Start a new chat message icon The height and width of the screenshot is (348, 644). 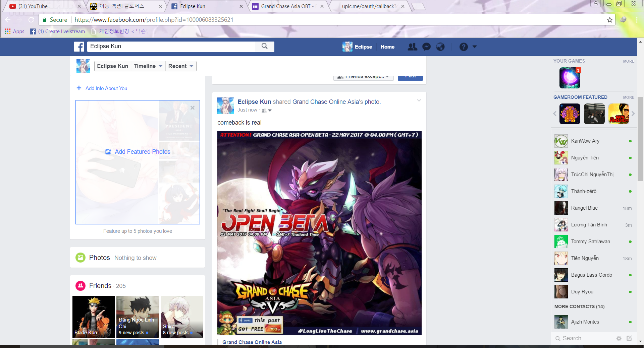coord(629,338)
